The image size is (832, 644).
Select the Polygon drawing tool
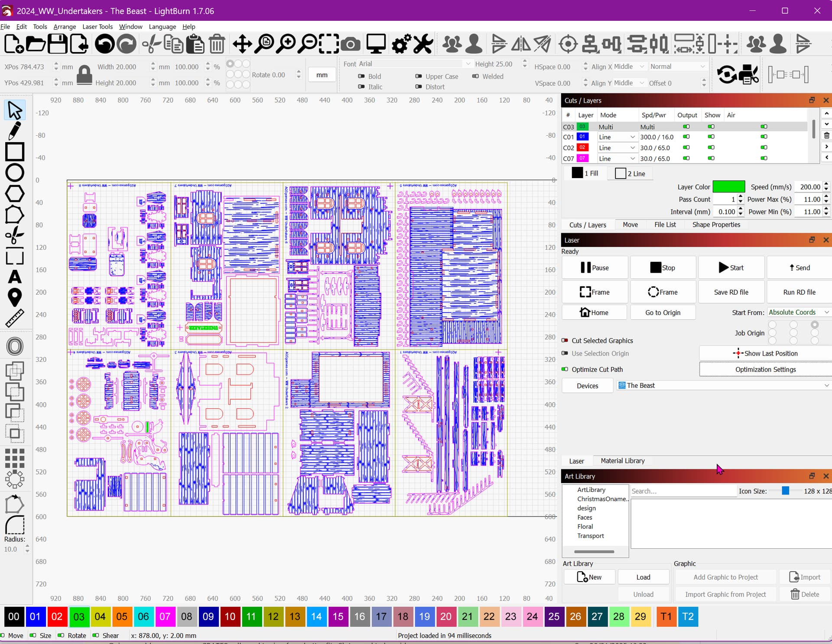click(14, 194)
